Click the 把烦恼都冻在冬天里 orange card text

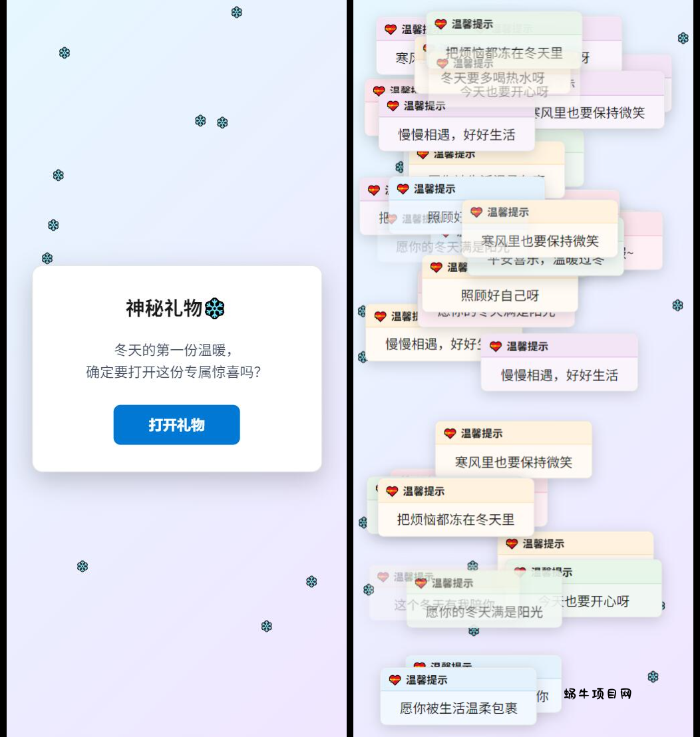click(456, 520)
